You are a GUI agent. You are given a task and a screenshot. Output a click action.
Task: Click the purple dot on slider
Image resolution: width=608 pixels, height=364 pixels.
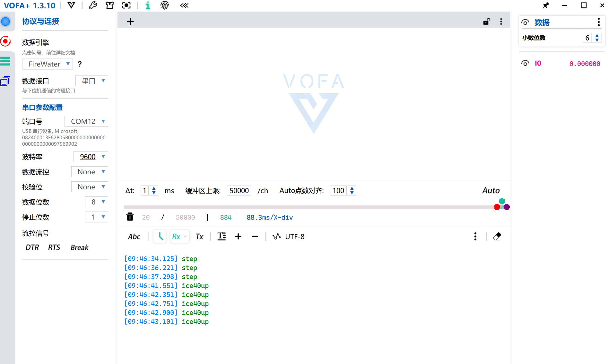tap(507, 207)
